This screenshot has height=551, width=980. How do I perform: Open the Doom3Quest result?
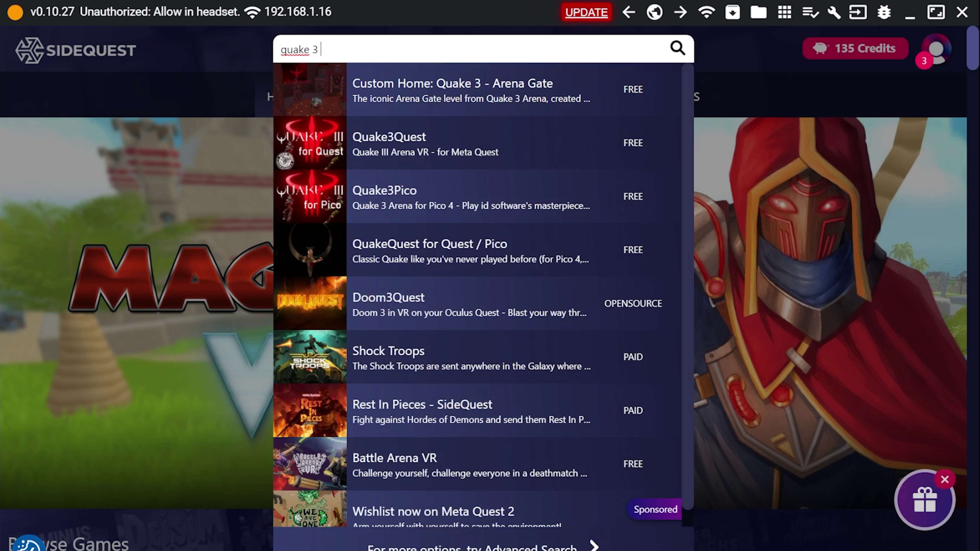[x=477, y=304]
